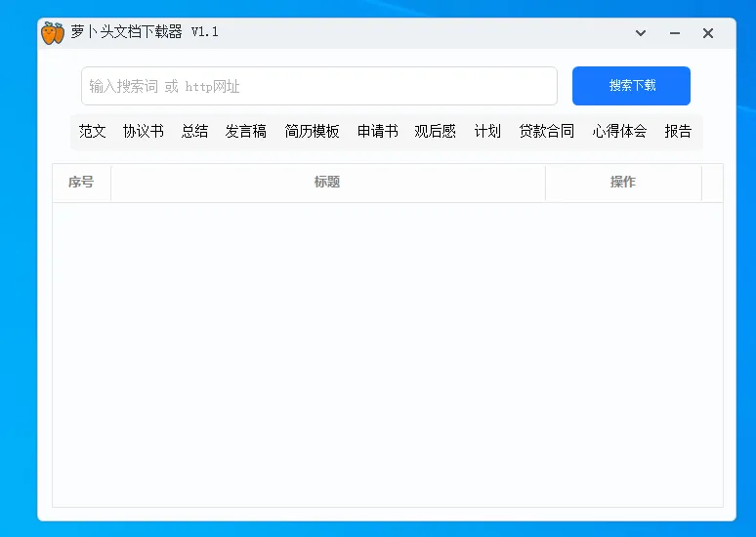Minimize the downloader window
756x537 pixels.
(x=675, y=33)
